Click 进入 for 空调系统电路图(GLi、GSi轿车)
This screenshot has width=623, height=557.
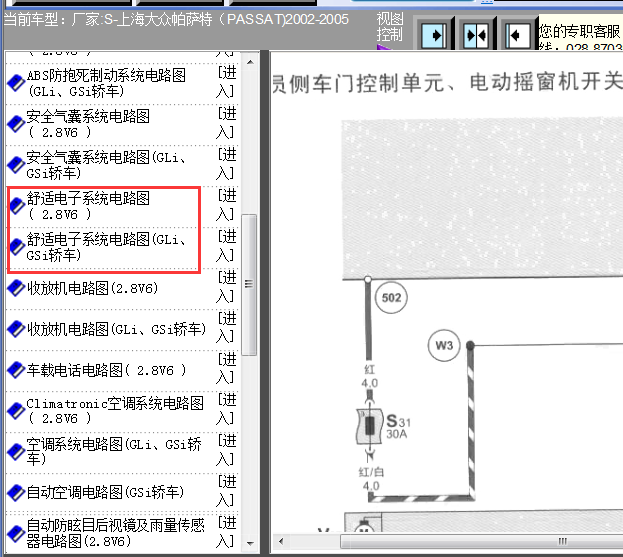[226, 451]
